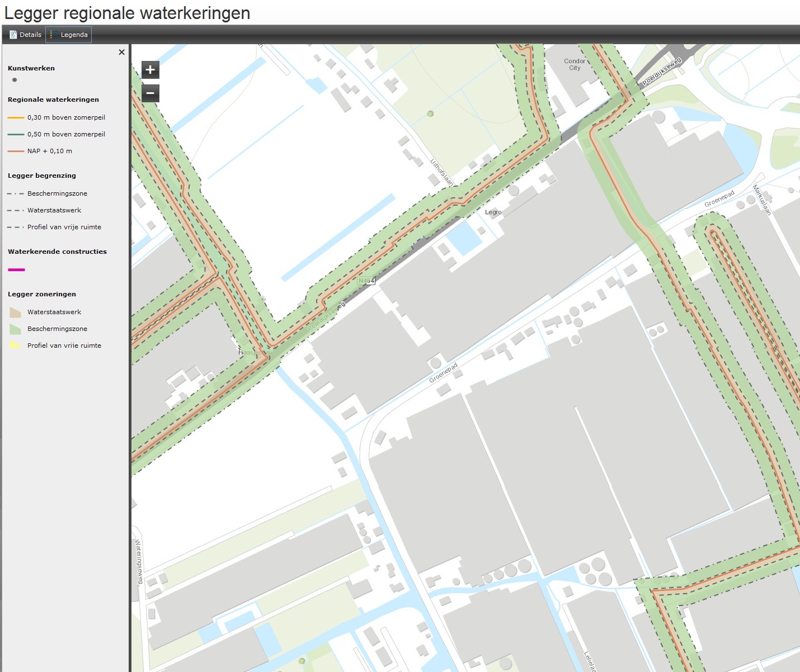Click the 'Legger regionale waterkeringen' page title
Screen dimensions: 800x672
pos(127,13)
